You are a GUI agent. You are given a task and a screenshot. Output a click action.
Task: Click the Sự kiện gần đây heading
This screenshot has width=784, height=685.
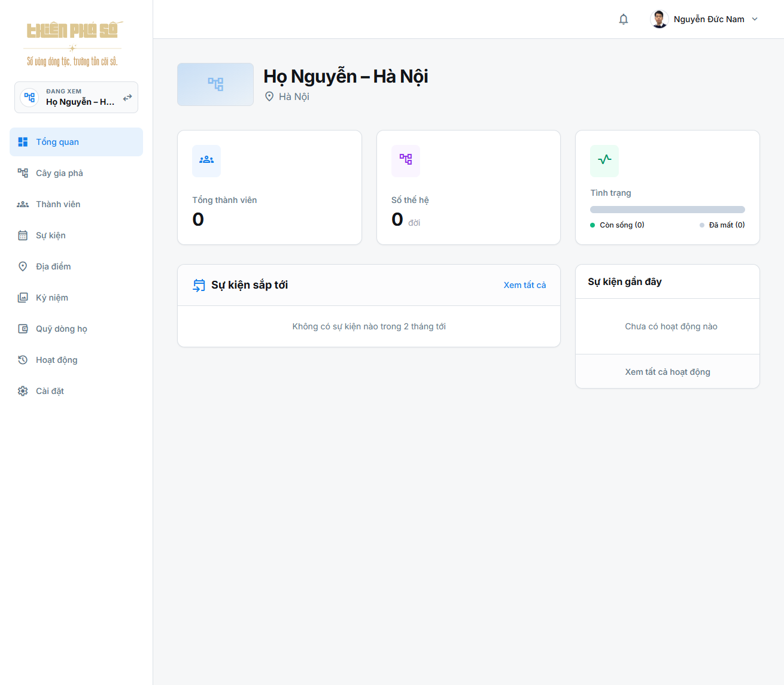625,281
